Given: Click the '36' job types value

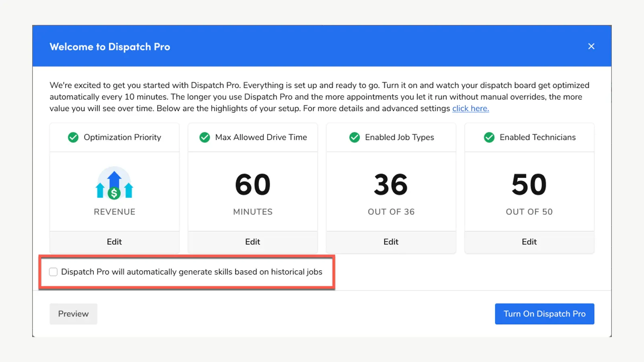Looking at the screenshot, I should click(391, 185).
